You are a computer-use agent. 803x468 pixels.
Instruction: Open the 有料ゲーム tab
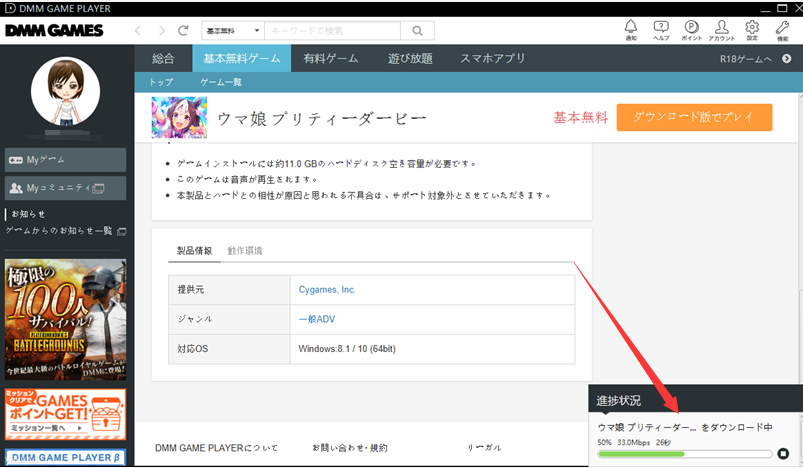pos(331,58)
